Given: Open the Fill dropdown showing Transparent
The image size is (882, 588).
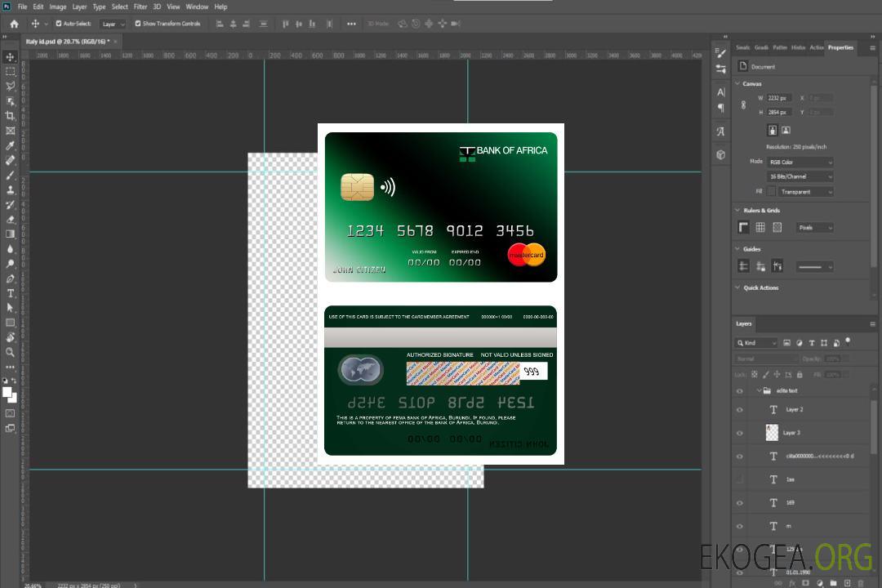Looking at the screenshot, I should [x=805, y=192].
